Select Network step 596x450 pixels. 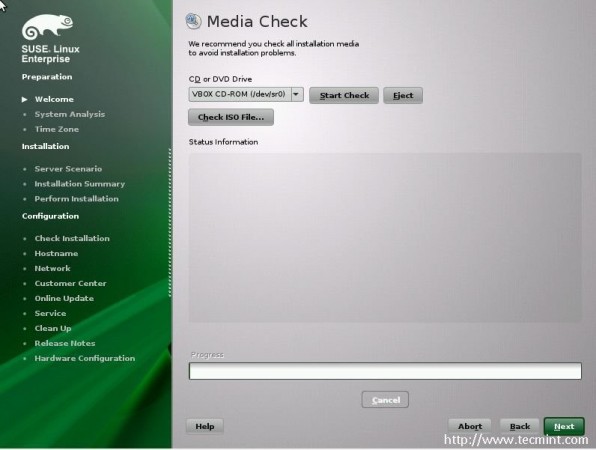pyautogui.click(x=52, y=268)
